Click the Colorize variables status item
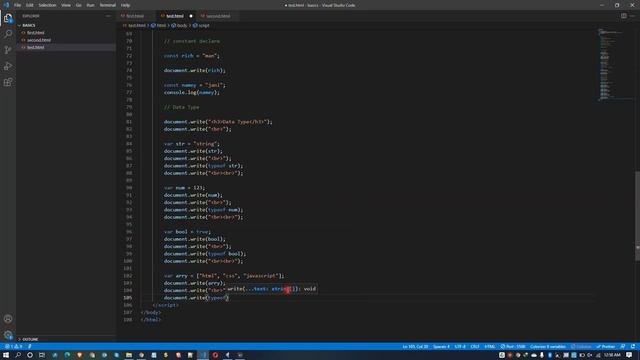Image resolution: width=640 pixels, height=360 pixels. 548,347
